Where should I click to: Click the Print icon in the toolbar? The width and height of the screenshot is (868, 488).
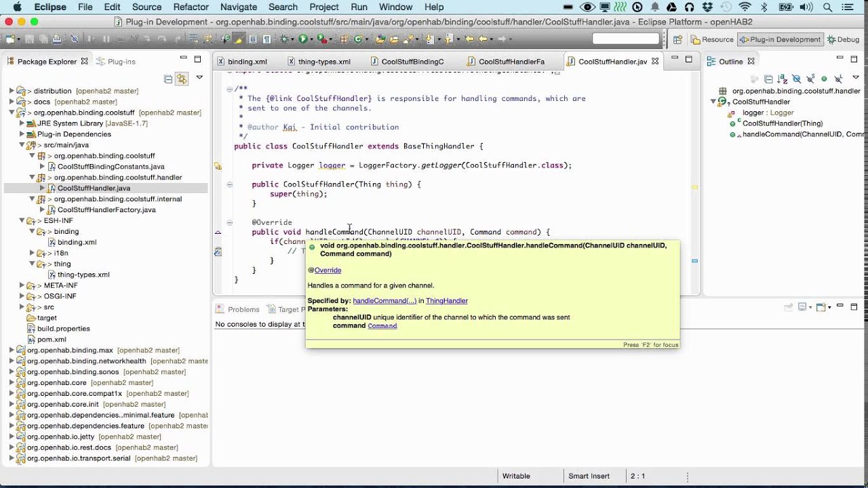(x=57, y=39)
